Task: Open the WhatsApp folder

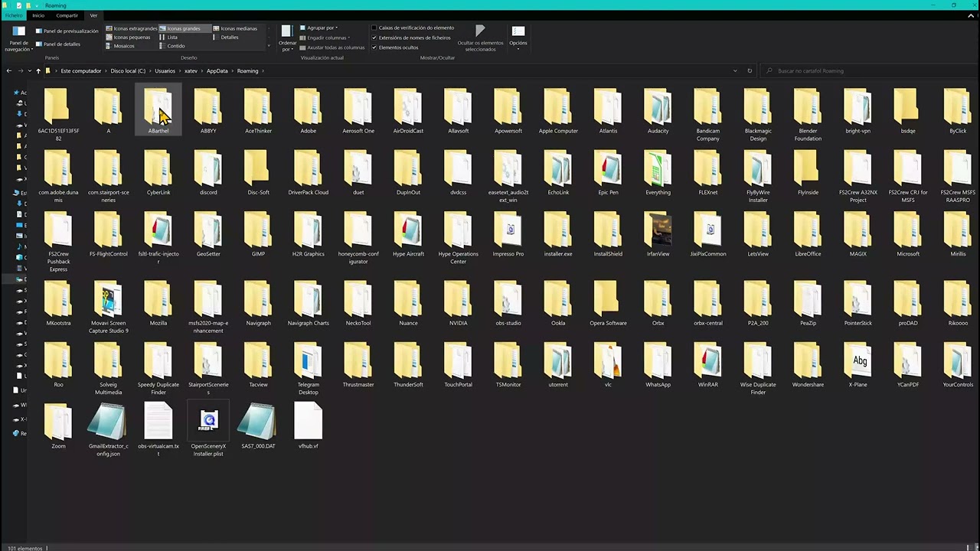Action: tap(658, 365)
